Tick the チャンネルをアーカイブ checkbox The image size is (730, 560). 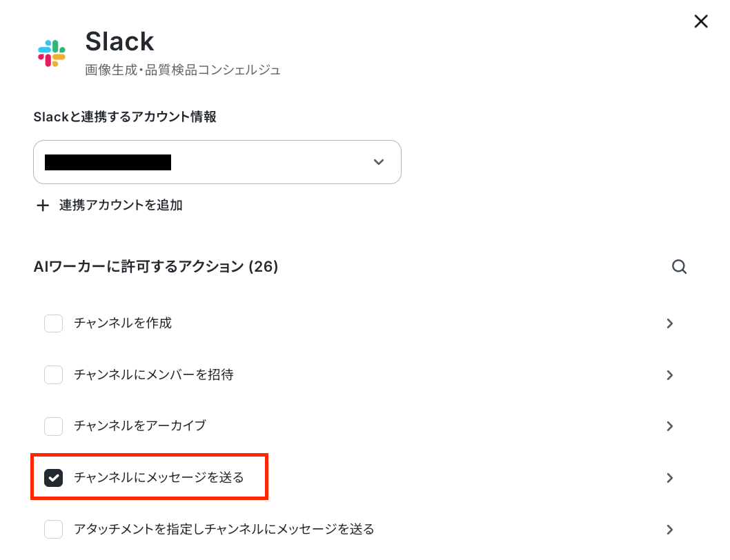click(x=54, y=426)
